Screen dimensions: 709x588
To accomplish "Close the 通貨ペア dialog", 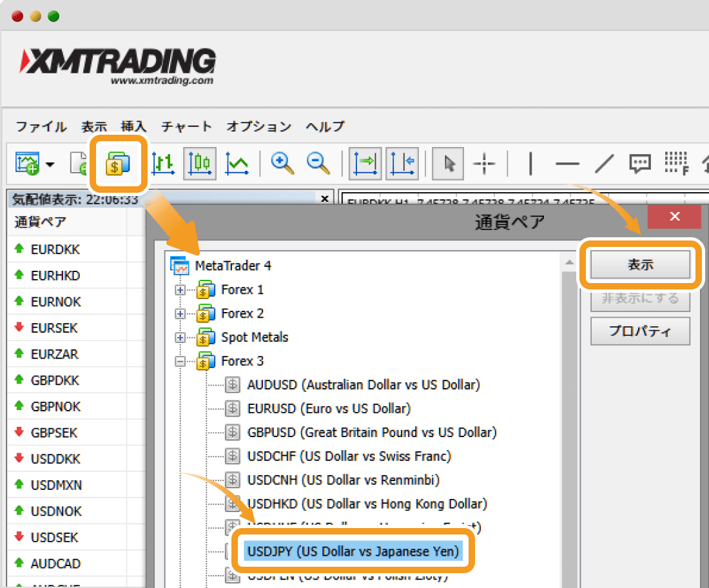I will click(675, 216).
